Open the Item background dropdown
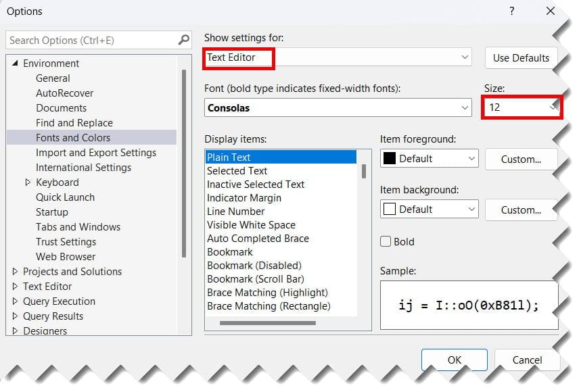The height and width of the screenshot is (392, 579). 471,209
